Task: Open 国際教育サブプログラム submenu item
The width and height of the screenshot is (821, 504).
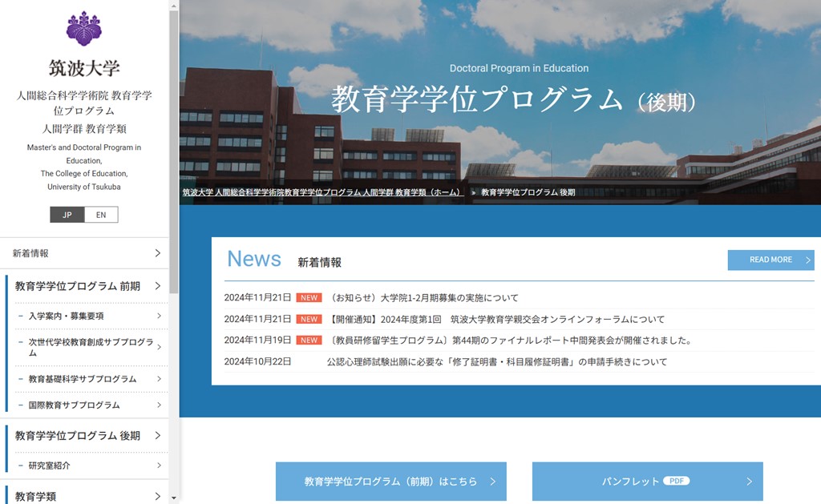Action: [91, 405]
